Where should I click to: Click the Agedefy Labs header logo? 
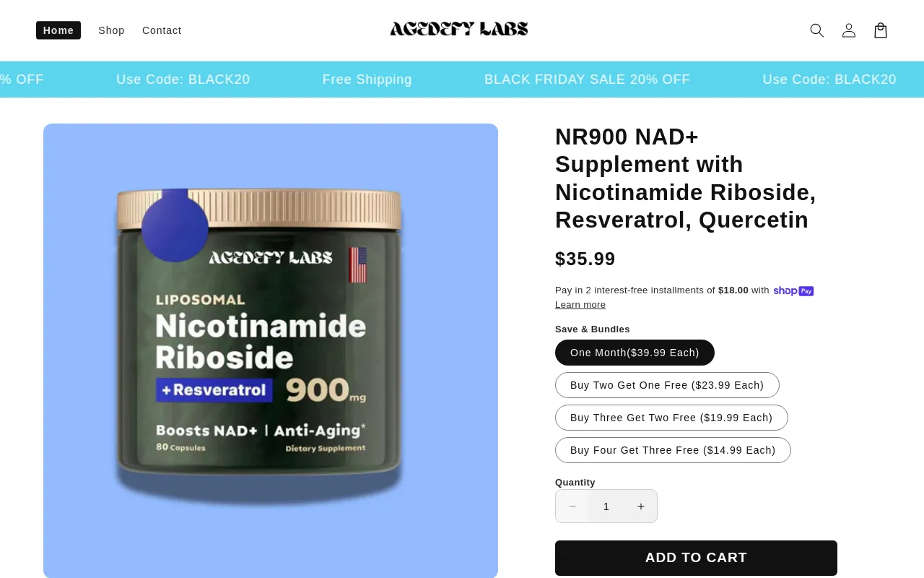459,29
